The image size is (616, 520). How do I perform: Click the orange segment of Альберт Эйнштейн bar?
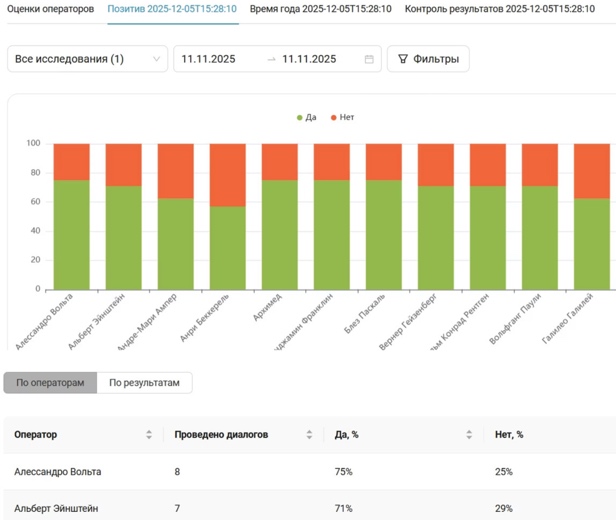point(124,165)
